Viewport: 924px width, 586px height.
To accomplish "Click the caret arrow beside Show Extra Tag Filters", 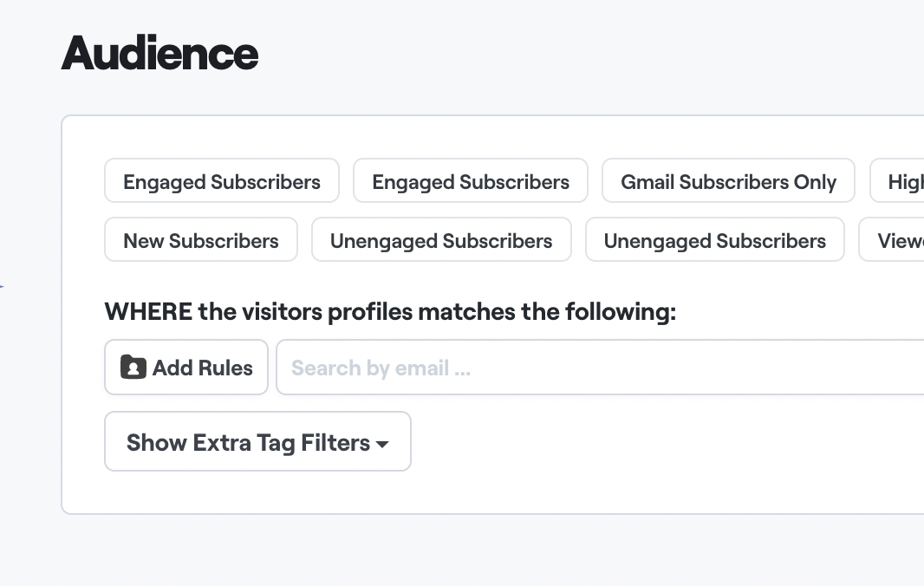I will [x=382, y=444].
